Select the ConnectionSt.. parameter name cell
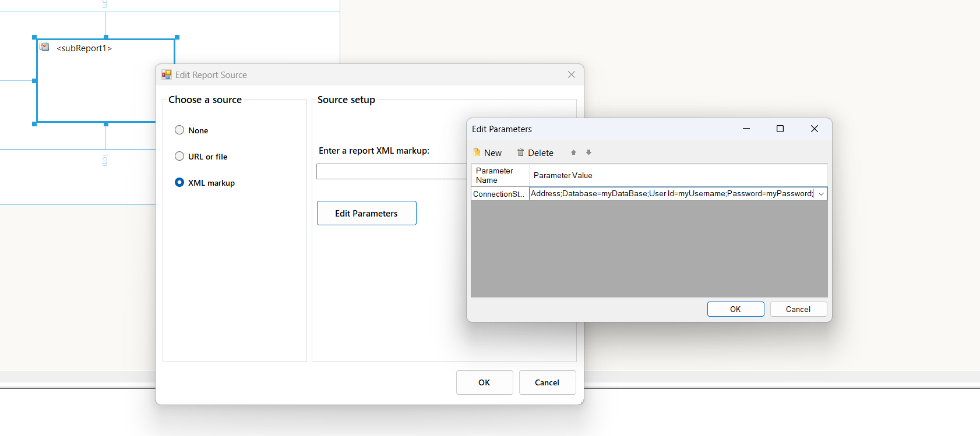 (499, 194)
